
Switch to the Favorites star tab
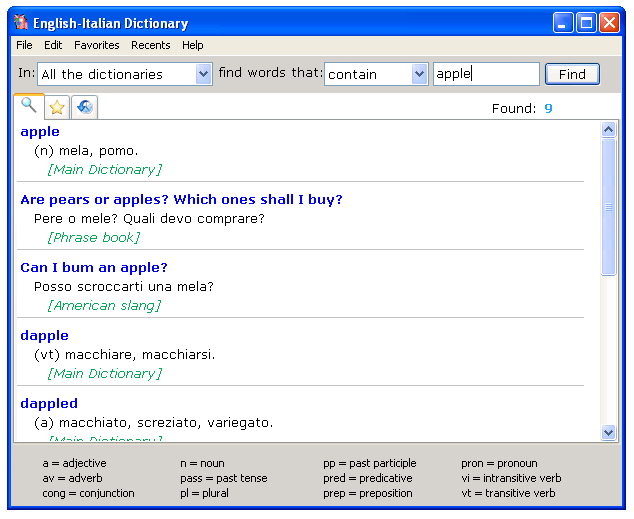tap(57, 108)
